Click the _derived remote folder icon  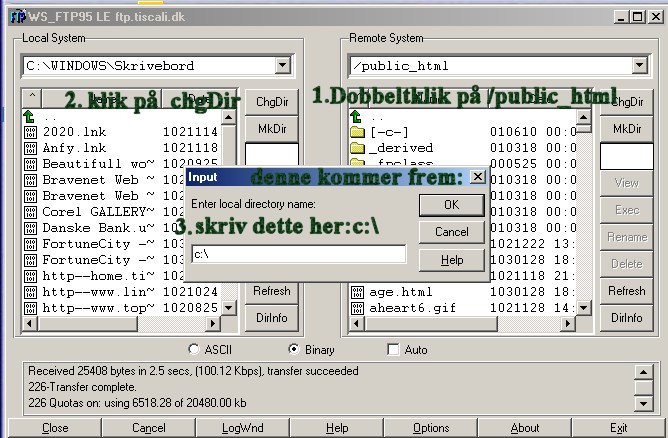click(x=357, y=148)
